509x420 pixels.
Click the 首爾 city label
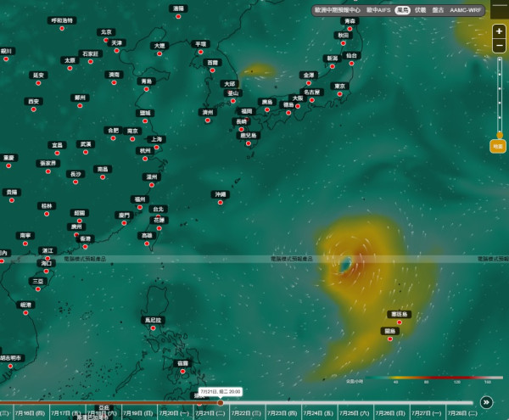pos(212,62)
